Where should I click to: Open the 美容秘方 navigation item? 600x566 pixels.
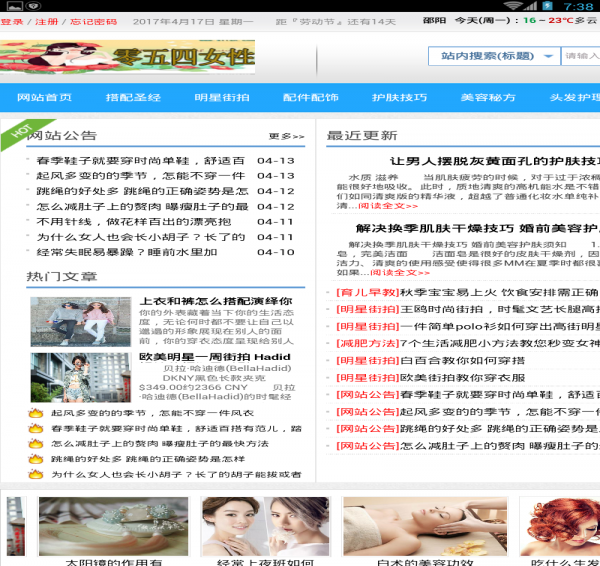tap(488, 97)
